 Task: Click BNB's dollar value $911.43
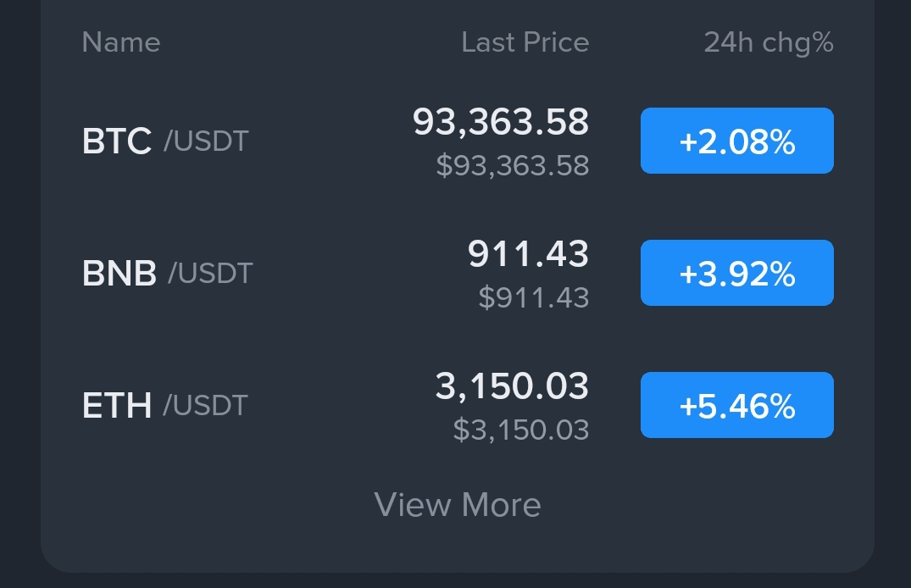coord(533,297)
